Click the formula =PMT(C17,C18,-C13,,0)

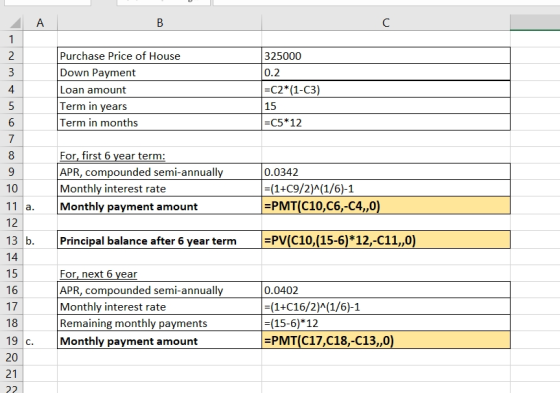coord(386,340)
